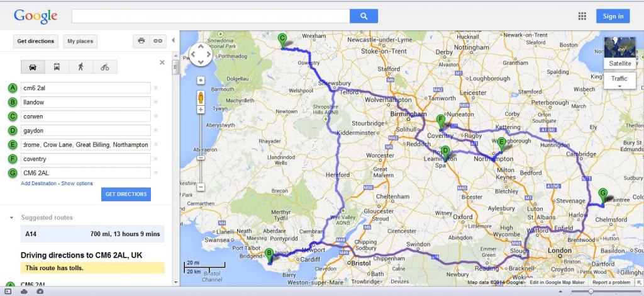Remove destination C (corwen)

(156, 117)
